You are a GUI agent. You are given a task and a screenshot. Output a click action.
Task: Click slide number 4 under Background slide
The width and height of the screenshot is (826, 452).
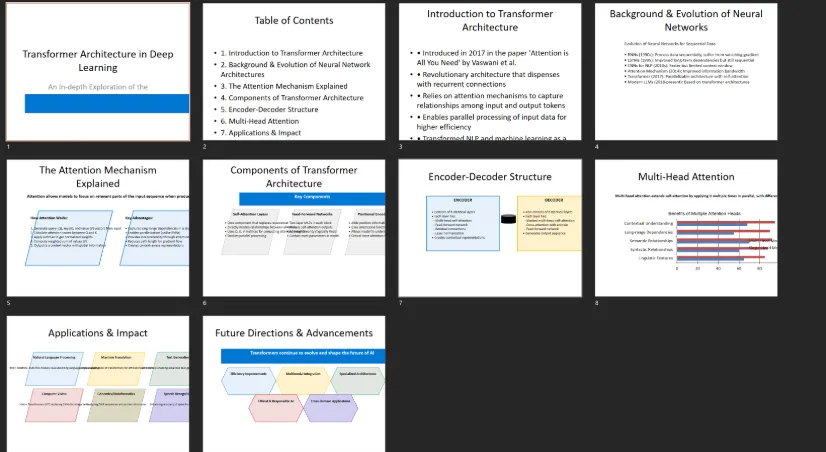coord(596,146)
